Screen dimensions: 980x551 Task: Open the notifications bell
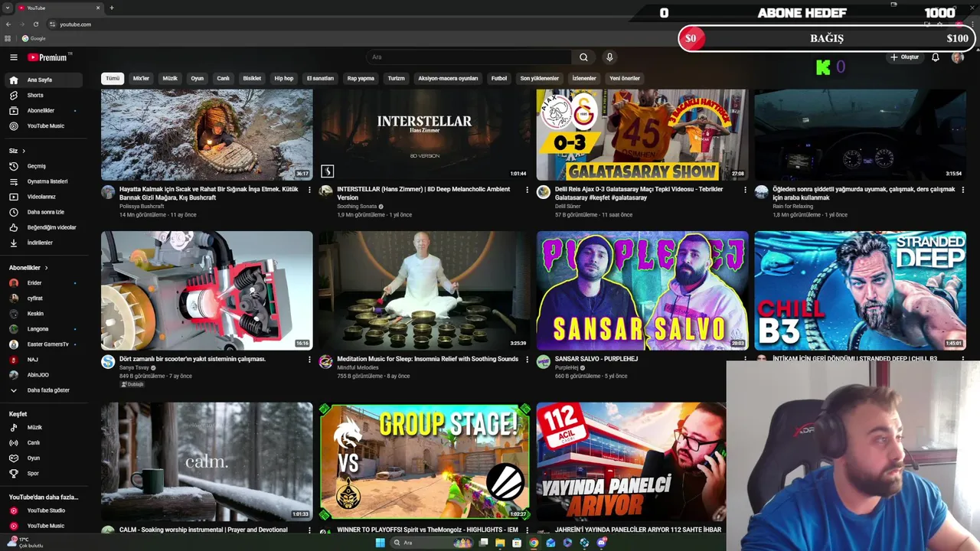pos(935,57)
